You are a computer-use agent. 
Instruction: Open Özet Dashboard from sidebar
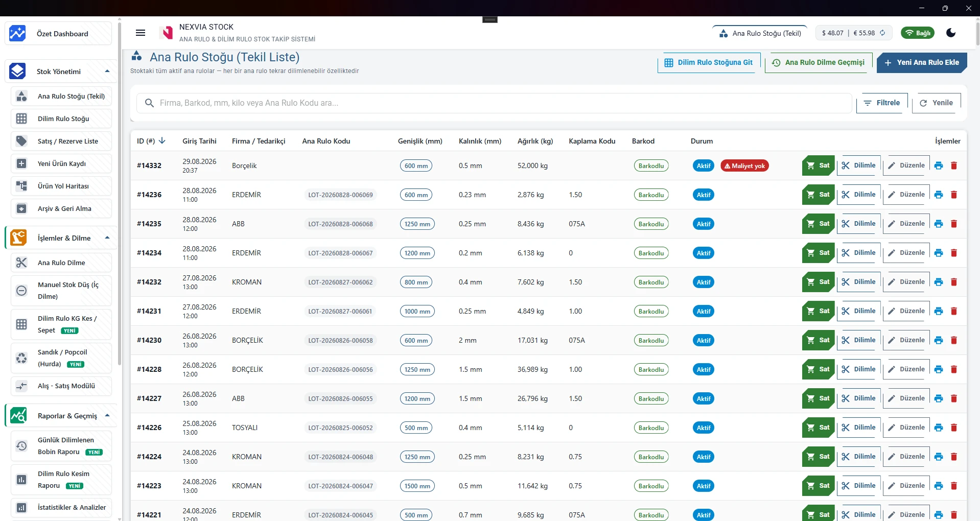coord(58,34)
